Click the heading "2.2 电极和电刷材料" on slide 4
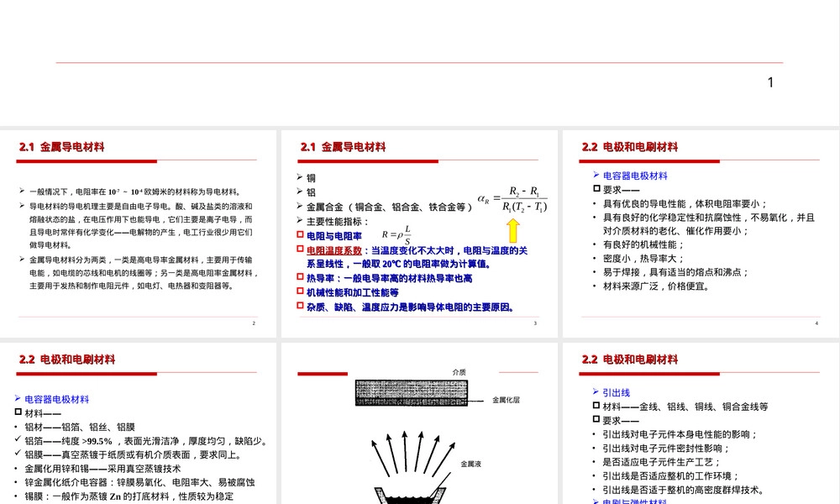Screen dimensions: 840x504 [x=629, y=147]
